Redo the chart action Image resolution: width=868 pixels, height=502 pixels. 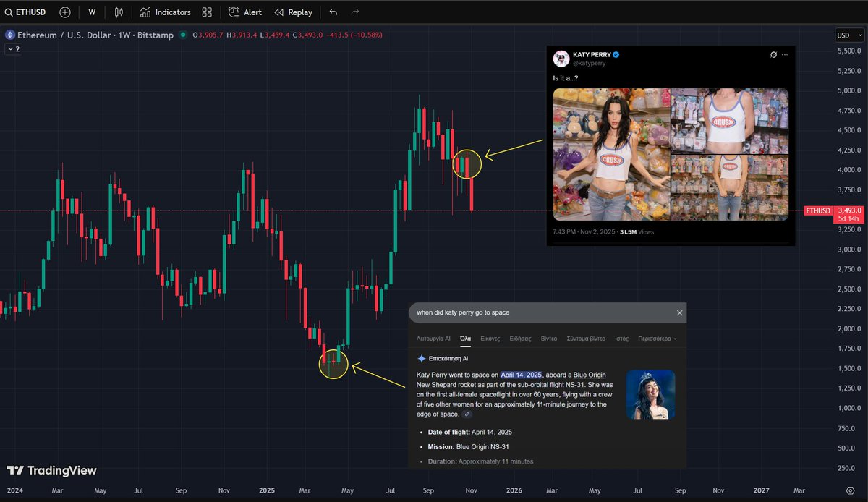[x=354, y=12]
